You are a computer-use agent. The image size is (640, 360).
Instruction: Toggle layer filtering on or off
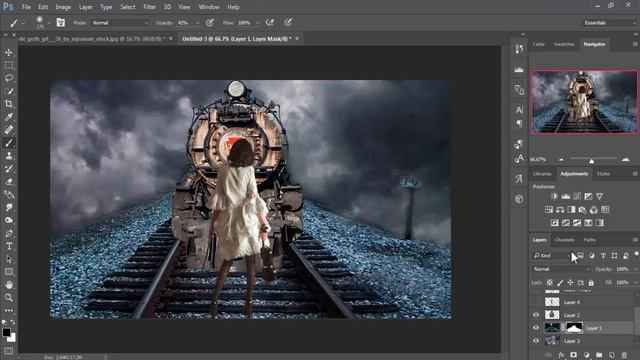pos(636,254)
